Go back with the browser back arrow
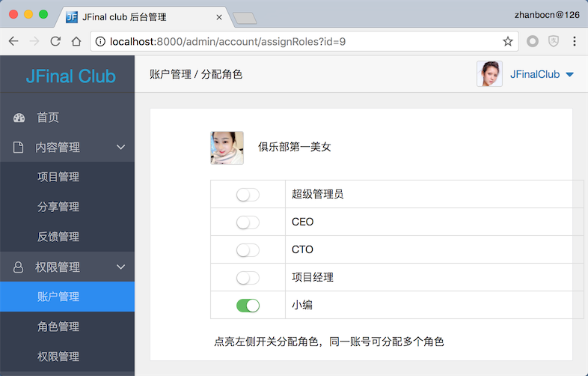 (13, 41)
